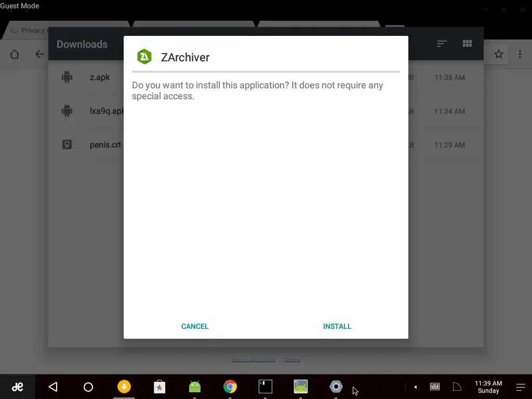This screenshot has height=399, width=532.
Task: Open sort options in Downloads window
Action: click(442, 44)
